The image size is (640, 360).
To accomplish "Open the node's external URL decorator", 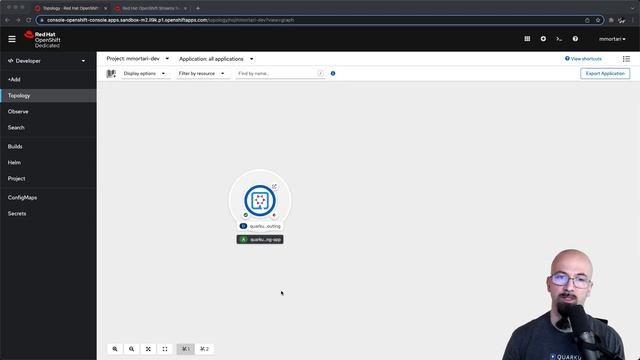I will [x=275, y=187].
